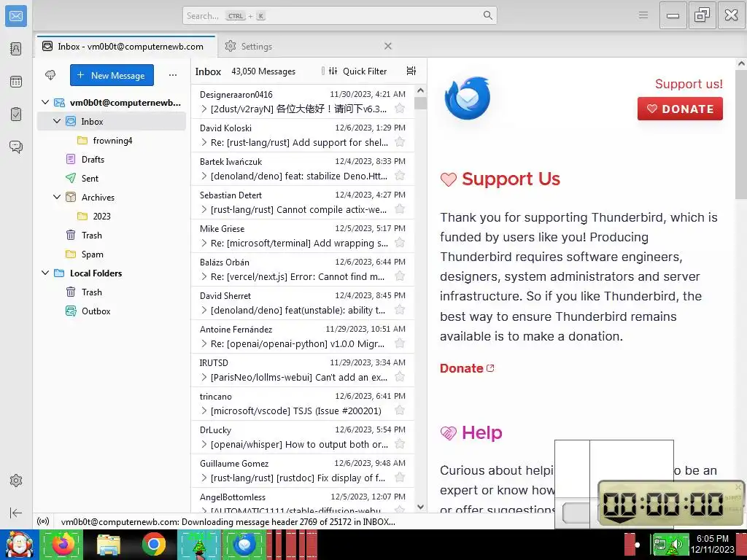Expand the microsoft/terminal thread

coord(204,244)
